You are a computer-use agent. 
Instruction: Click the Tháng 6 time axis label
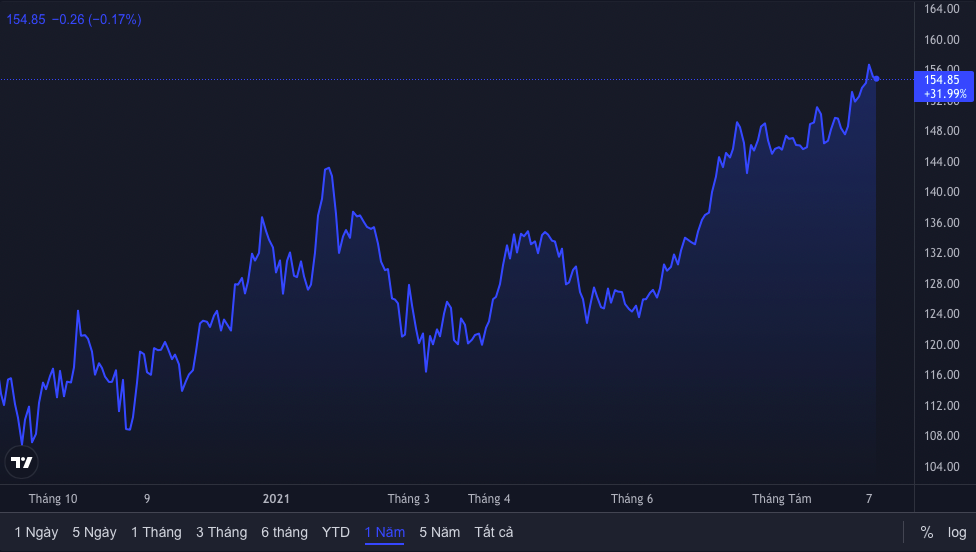coord(632,498)
